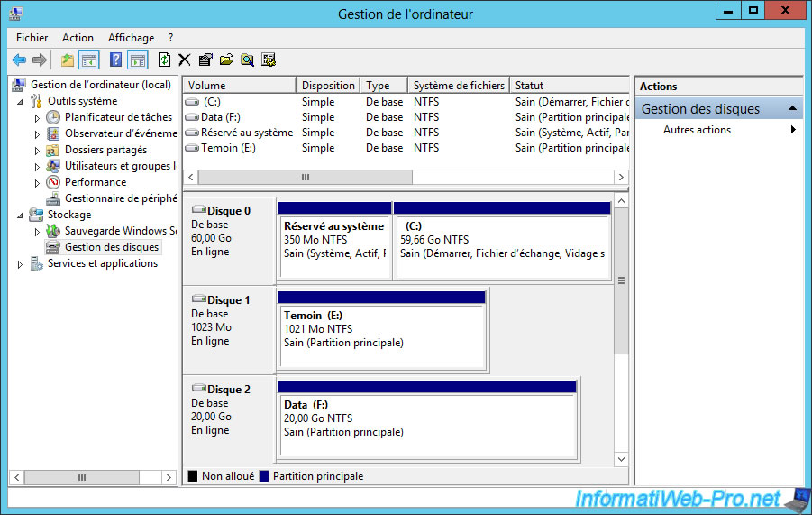Viewport: 812px width, 515px height.
Task: Open Help via the blue question-mark icon
Action: click(x=115, y=60)
